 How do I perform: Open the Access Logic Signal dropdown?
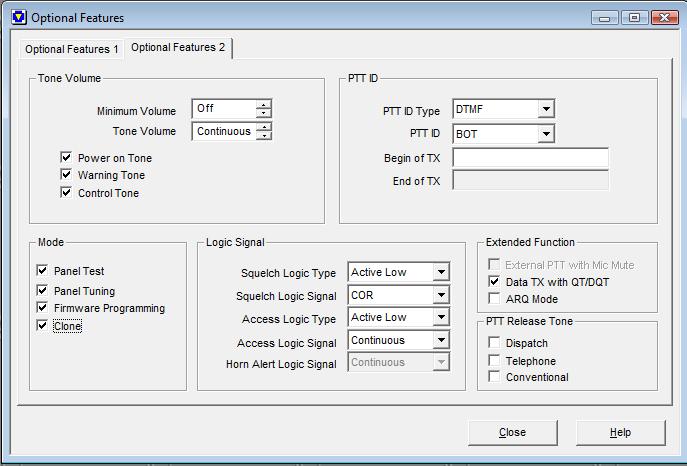(441, 340)
